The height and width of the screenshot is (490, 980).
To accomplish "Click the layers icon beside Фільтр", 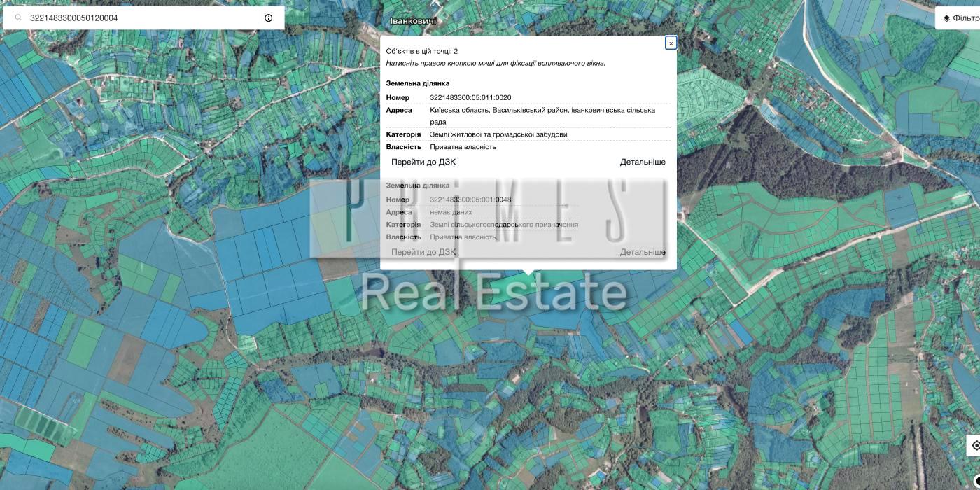I will [946, 18].
